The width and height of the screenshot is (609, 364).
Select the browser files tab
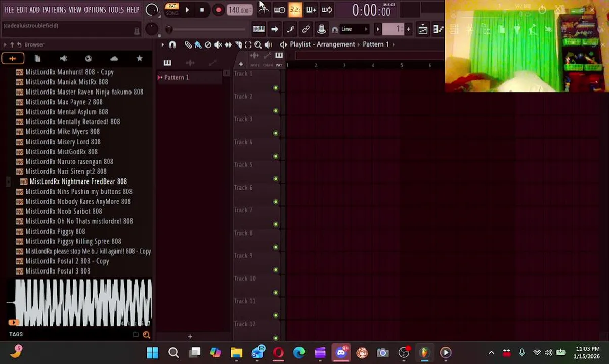point(37,59)
